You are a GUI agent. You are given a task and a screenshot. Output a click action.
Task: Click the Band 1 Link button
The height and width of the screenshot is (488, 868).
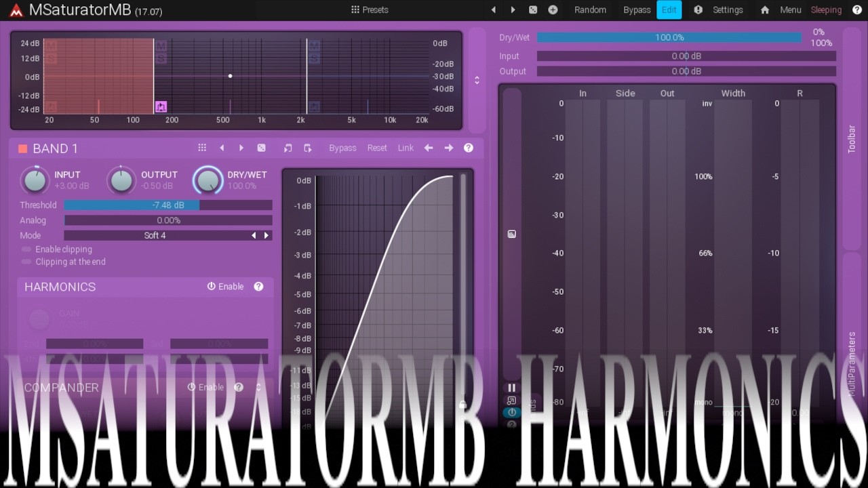pos(406,148)
